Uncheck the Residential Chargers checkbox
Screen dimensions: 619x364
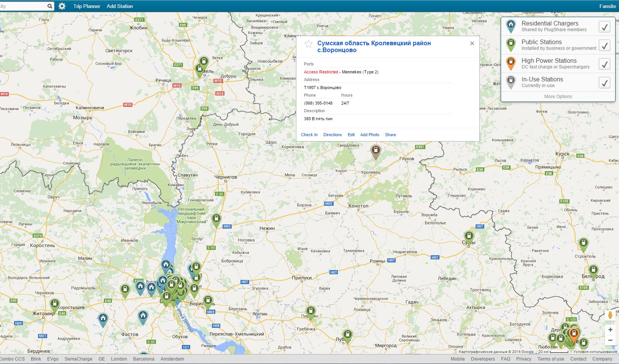604,27
